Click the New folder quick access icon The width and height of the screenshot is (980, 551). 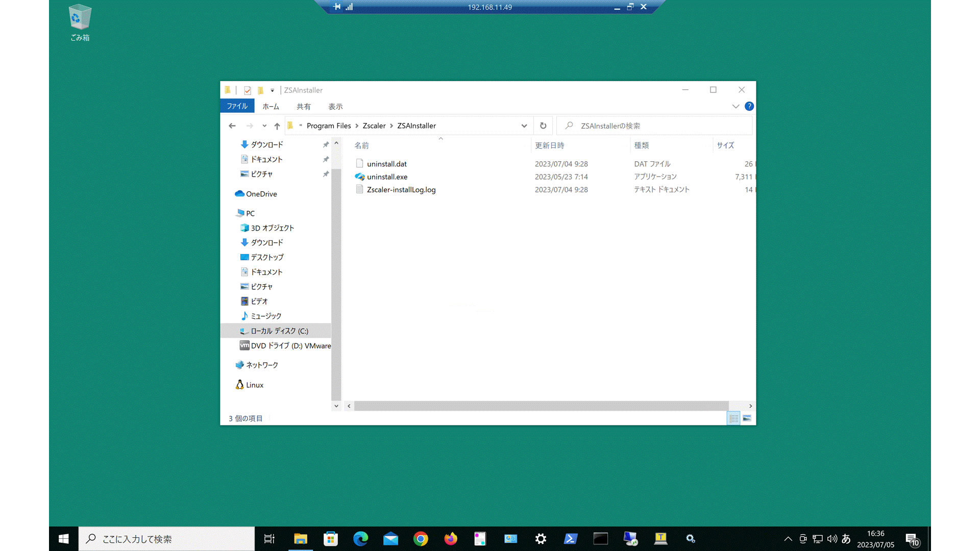[260, 90]
